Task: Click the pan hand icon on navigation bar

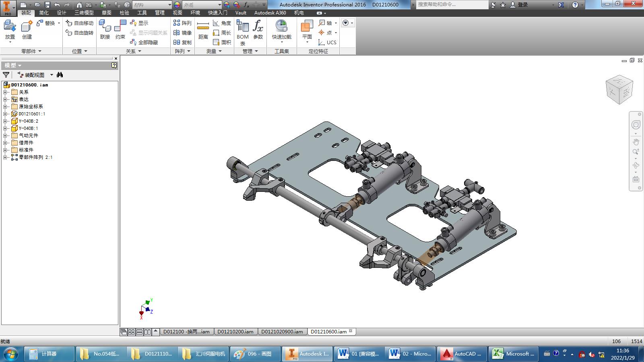Action: (636, 142)
